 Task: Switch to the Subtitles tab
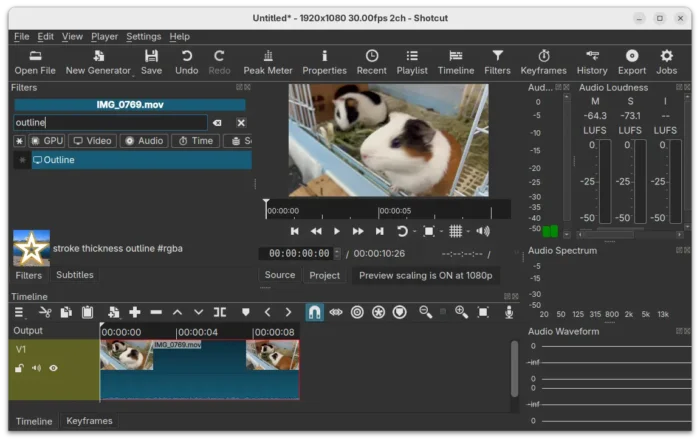(x=75, y=275)
